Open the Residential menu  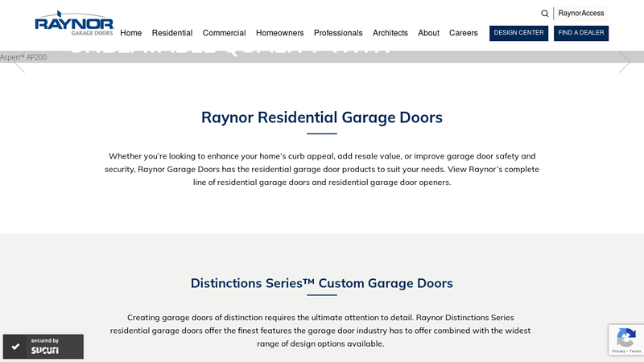pyautogui.click(x=172, y=33)
